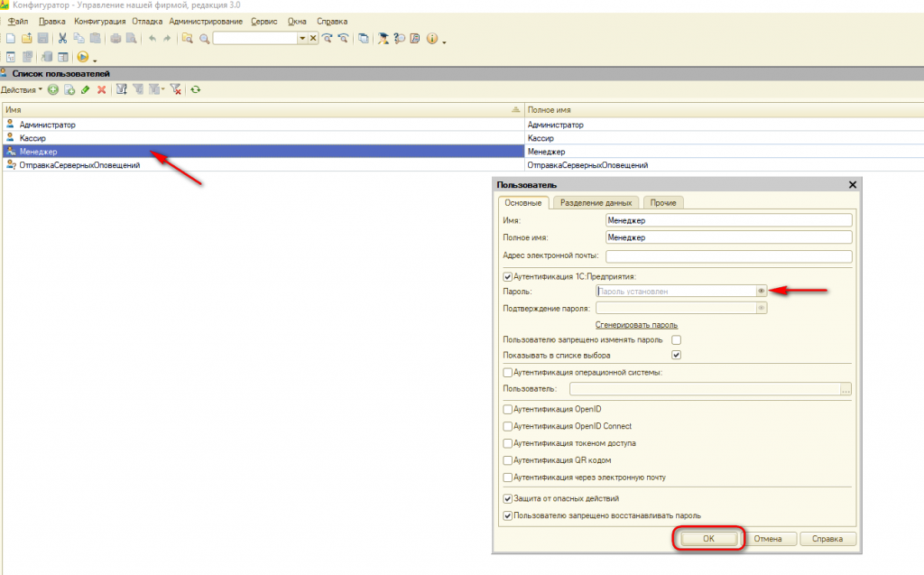Screen dimensions: 924x575
Task: Switch to the 'Разделение данных' tab
Action: (596, 203)
